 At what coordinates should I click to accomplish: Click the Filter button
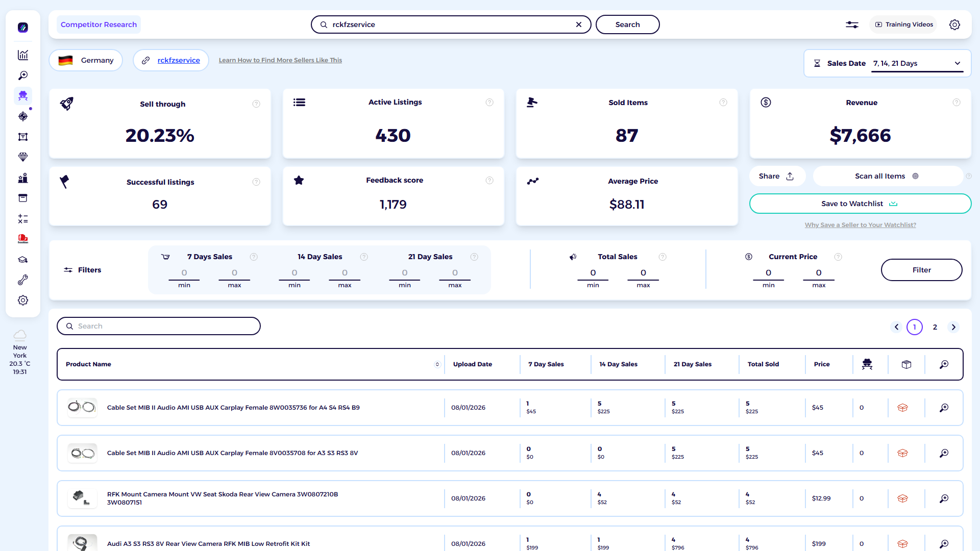921,270
